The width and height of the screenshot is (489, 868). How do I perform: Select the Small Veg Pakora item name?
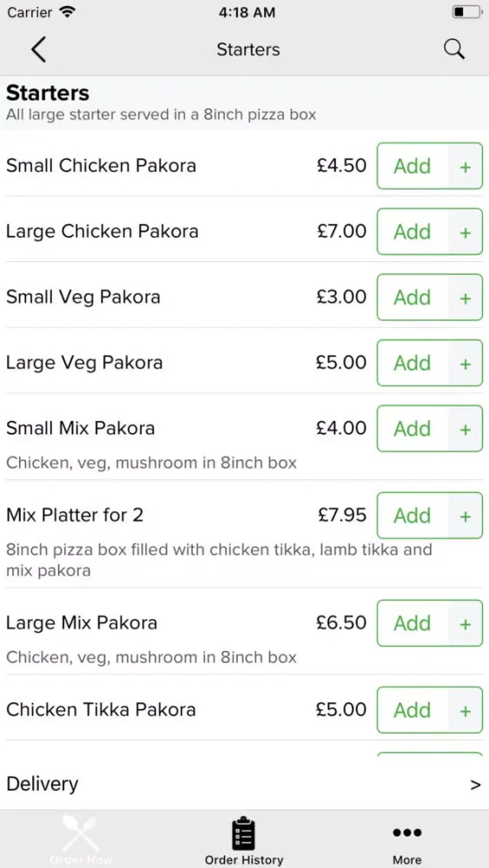point(83,297)
